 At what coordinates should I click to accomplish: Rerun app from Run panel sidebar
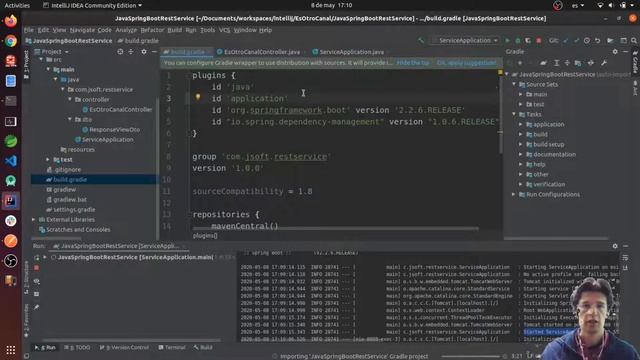(x=37, y=258)
